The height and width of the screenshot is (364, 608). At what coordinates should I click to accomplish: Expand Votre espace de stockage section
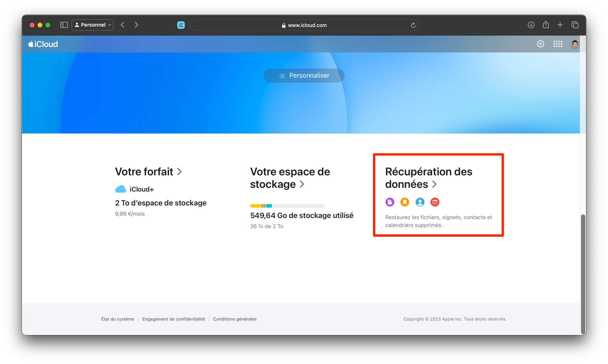tap(290, 178)
